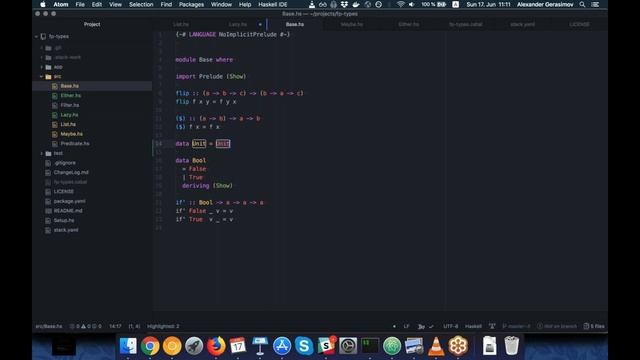Open the master git branch selector
This screenshot has height=360, width=640.
tap(516, 327)
